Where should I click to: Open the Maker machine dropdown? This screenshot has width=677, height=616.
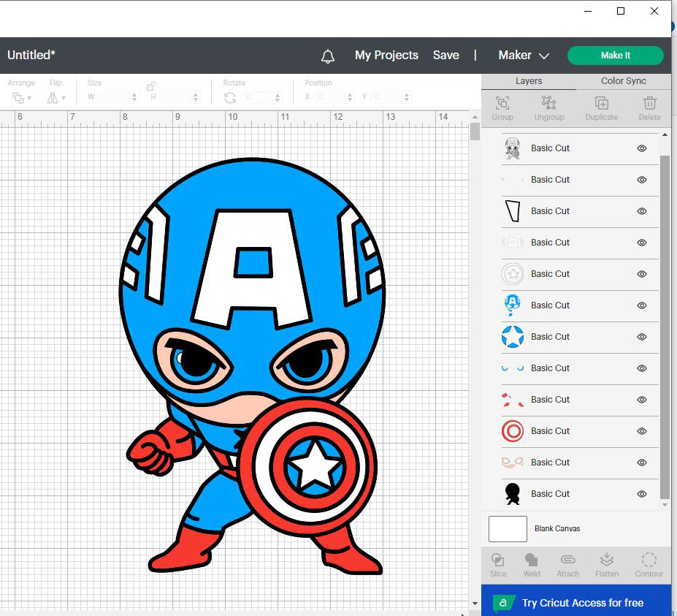click(524, 56)
